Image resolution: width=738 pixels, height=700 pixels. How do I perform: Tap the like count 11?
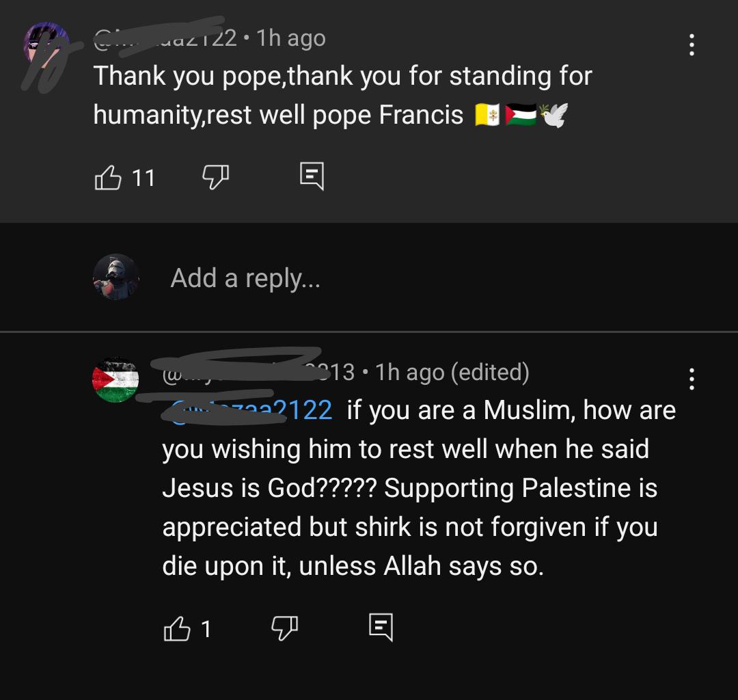(143, 178)
